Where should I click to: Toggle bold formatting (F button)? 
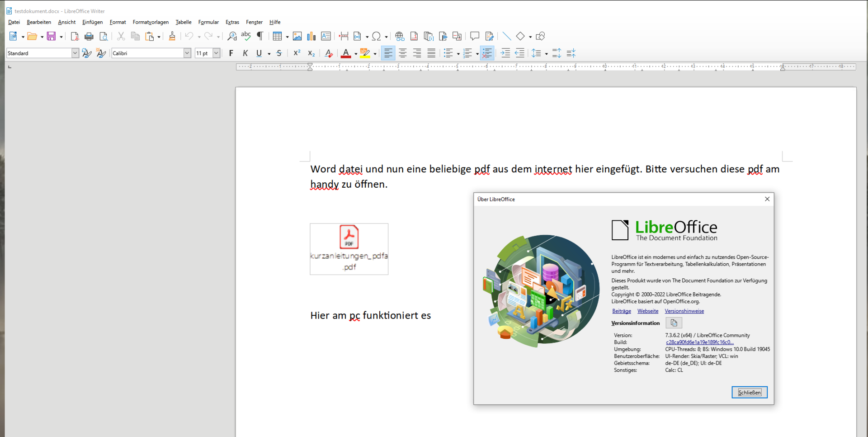click(231, 53)
